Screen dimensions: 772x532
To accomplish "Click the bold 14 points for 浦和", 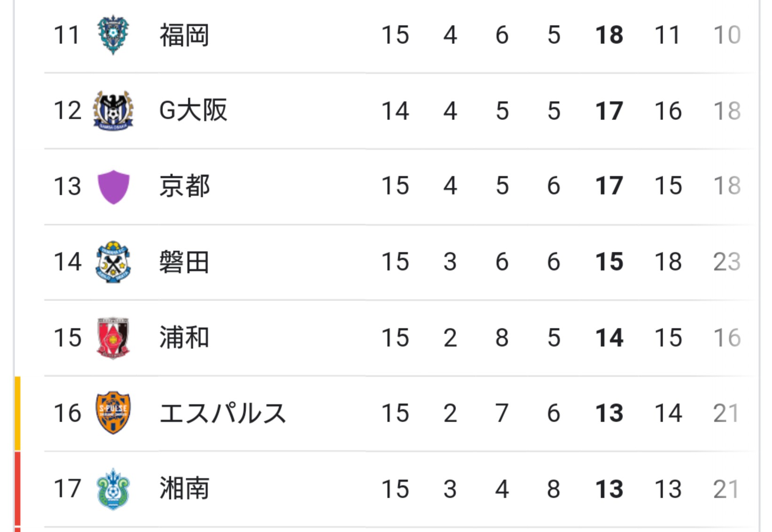I will 609,338.
